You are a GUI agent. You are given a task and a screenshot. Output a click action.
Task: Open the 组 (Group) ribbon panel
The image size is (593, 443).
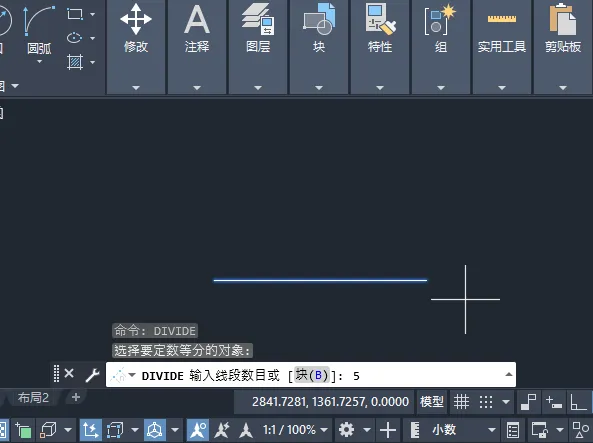tap(441, 47)
